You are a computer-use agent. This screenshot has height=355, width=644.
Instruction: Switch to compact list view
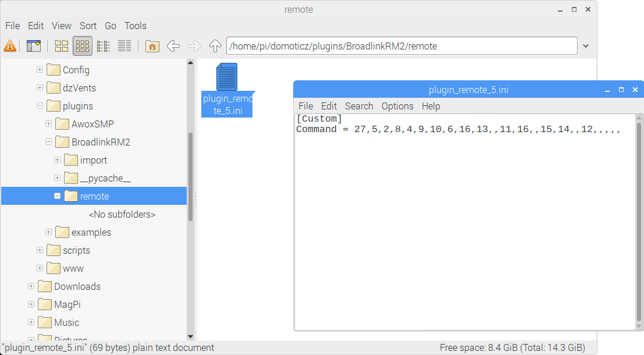(x=104, y=46)
